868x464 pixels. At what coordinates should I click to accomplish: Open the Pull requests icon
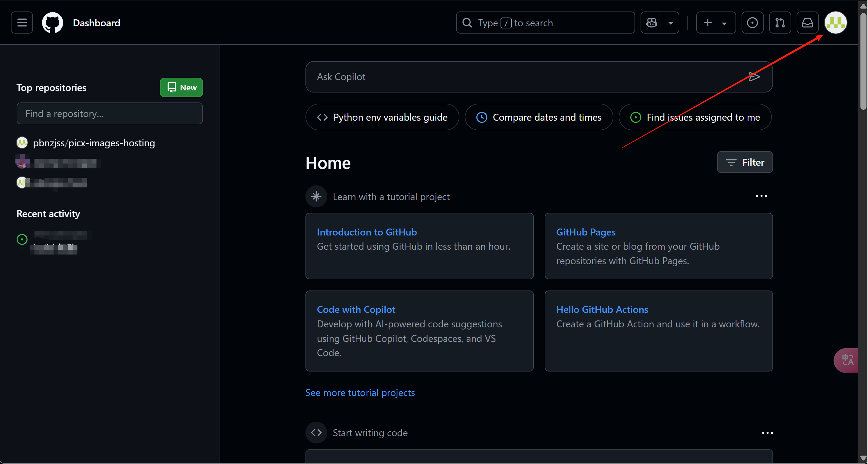780,23
